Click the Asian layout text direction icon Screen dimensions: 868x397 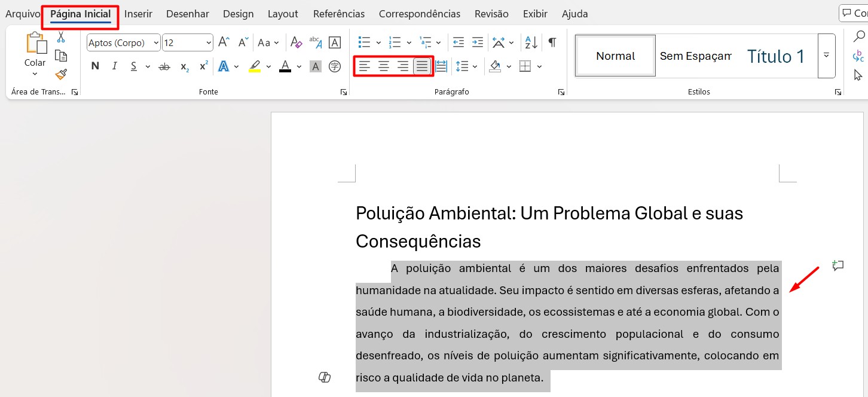pyautogui.click(x=499, y=42)
